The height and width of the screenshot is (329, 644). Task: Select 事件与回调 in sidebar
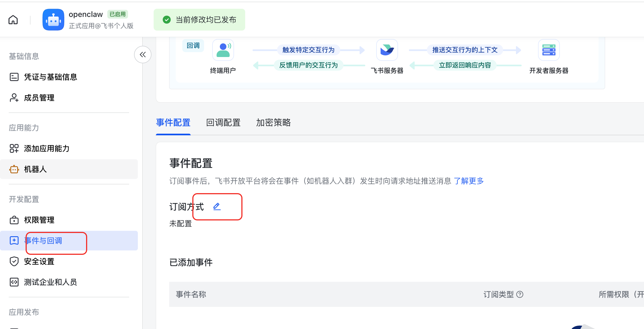[x=43, y=241]
